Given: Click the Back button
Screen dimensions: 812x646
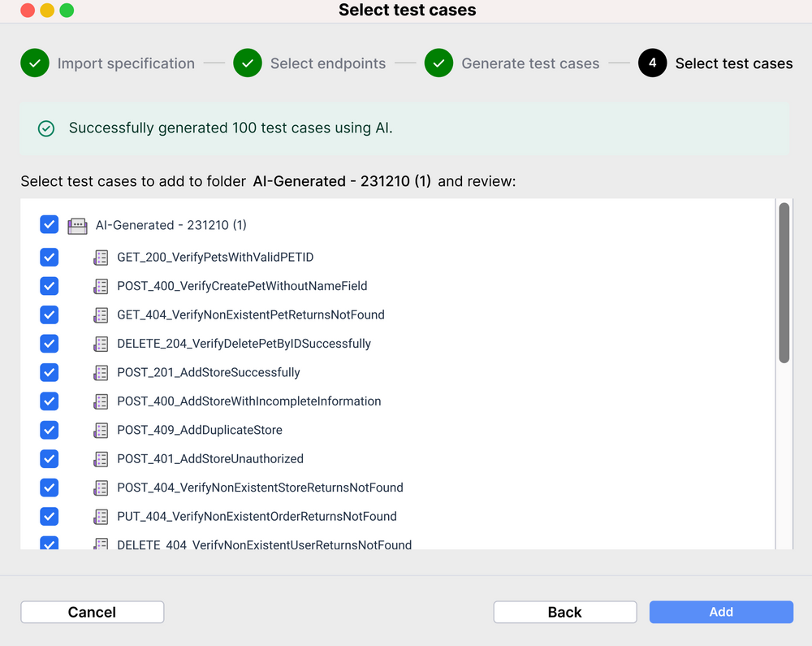Looking at the screenshot, I should click(565, 612).
